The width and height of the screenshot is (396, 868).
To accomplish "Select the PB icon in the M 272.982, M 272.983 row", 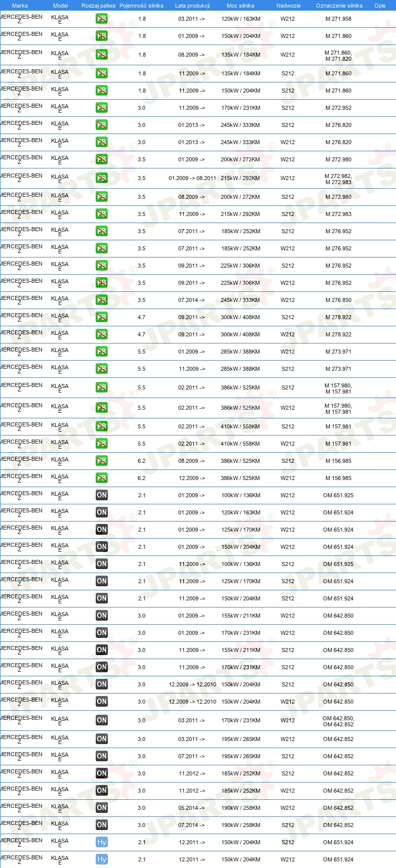I will [101, 178].
